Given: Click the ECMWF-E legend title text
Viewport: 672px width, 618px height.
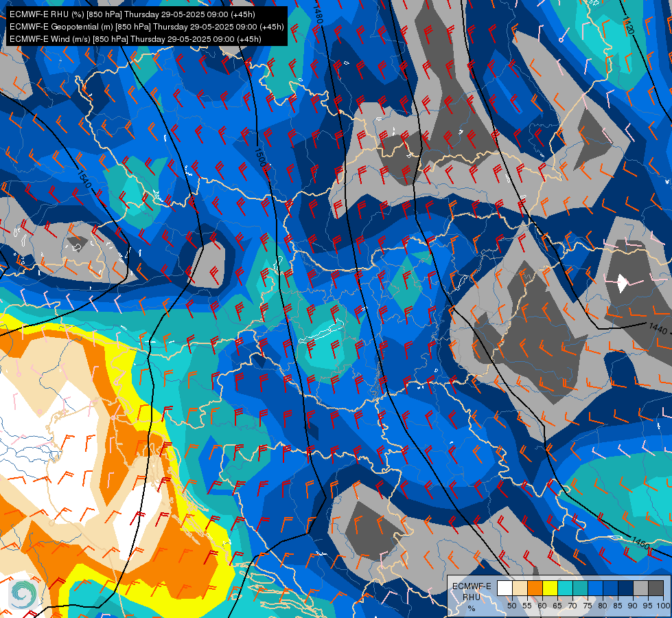Looking at the screenshot, I should (472, 586).
